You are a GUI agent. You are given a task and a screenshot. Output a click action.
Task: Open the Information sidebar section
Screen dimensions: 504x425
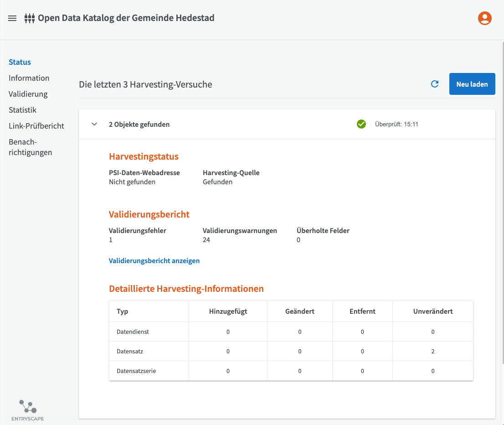[x=29, y=78]
